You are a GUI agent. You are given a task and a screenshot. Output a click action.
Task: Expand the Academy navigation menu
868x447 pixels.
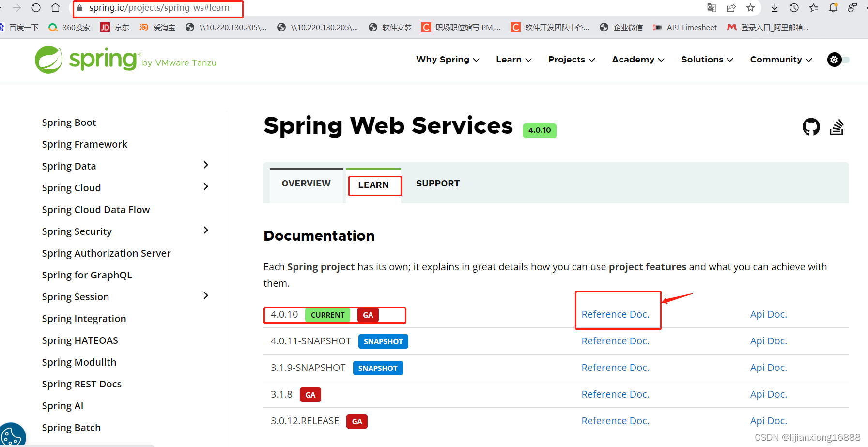(x=638, y=60)
